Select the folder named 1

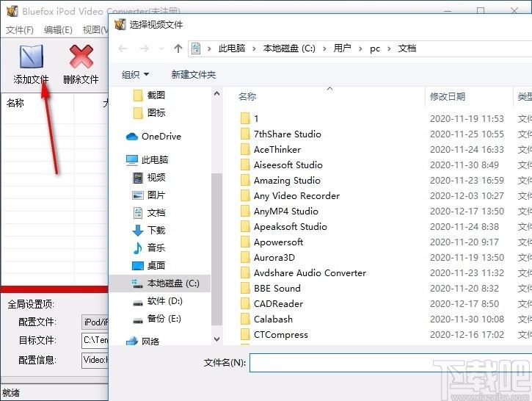coord(249,118)
